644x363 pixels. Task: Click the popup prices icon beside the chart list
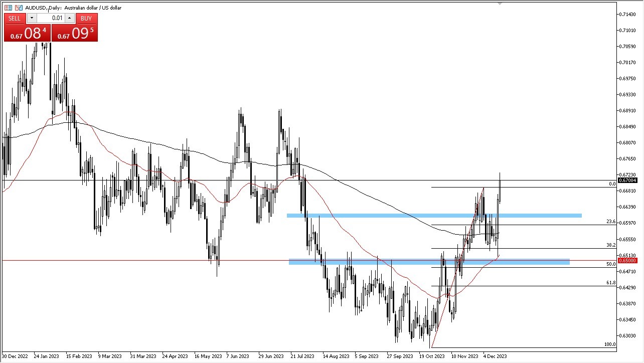coord(18,8)
